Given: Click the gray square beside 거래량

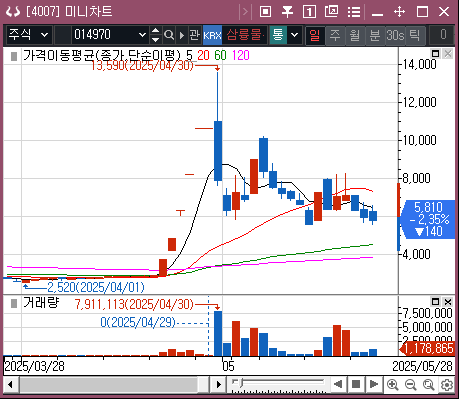Looking at the screenshot, I should (x=14, y=304).
